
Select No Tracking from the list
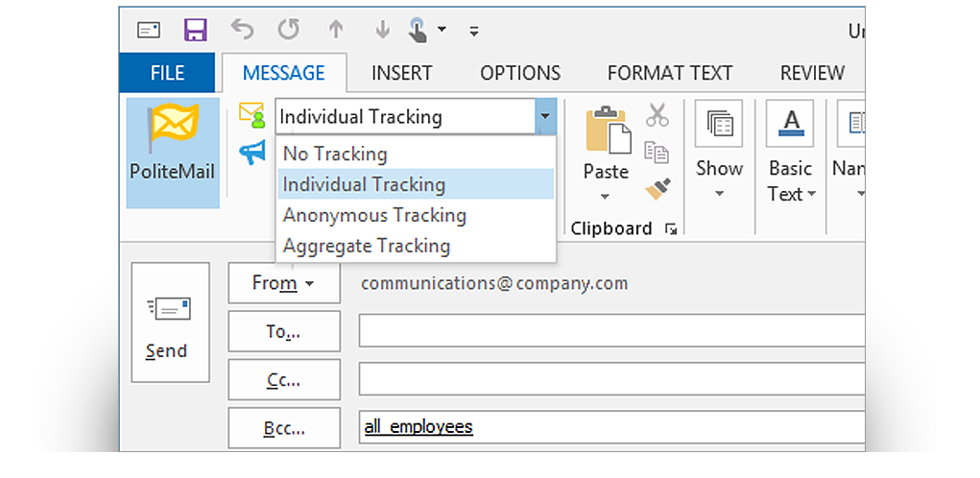tap(335, 154)
